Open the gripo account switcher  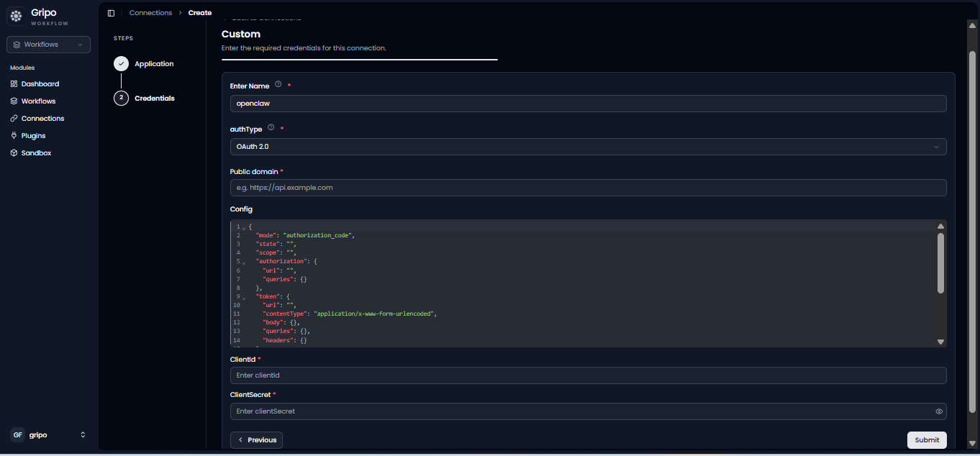pos(49,434)
